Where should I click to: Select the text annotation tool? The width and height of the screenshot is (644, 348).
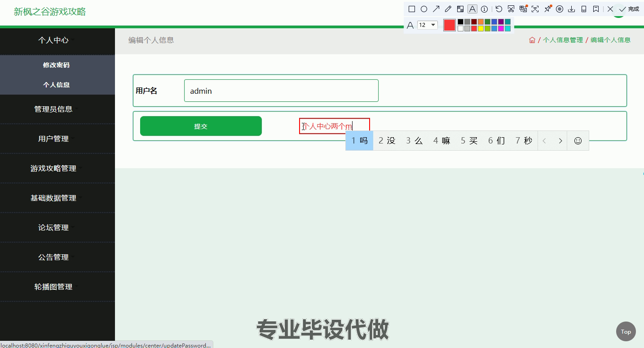coord(472,9)
